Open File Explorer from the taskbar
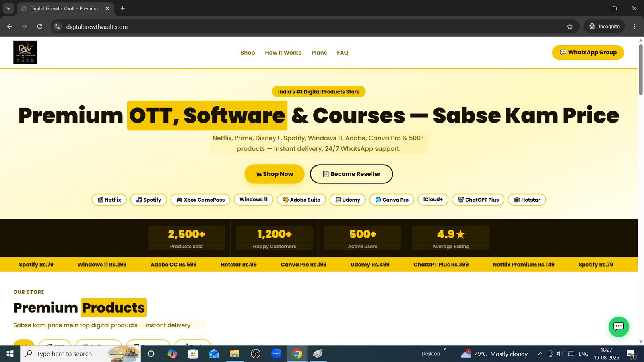The image size is (644, 362). 235,354
